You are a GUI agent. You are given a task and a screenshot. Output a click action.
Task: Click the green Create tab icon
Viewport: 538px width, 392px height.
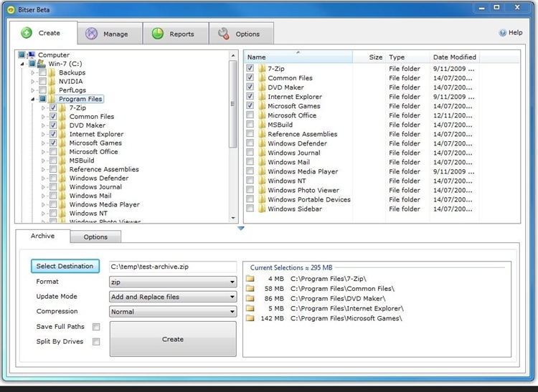tap(27, 33)
